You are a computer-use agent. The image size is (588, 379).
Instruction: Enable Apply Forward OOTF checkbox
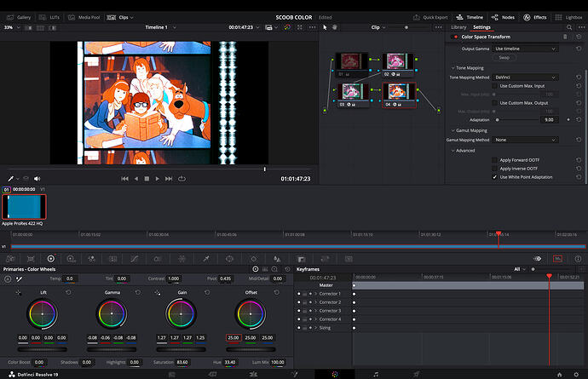coord(494,159)
